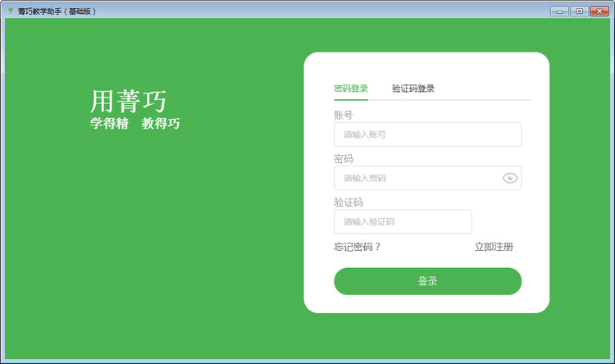Click the 验证码 field label

click(348, 202)
